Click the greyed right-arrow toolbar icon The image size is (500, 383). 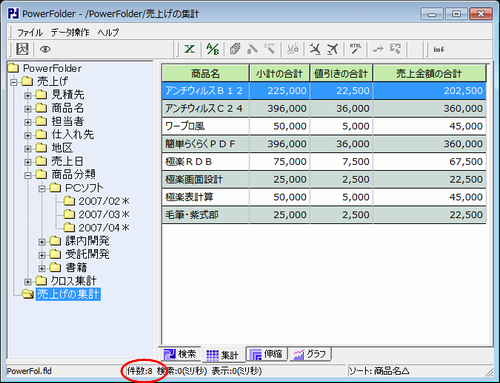click(x=378, y=49)
